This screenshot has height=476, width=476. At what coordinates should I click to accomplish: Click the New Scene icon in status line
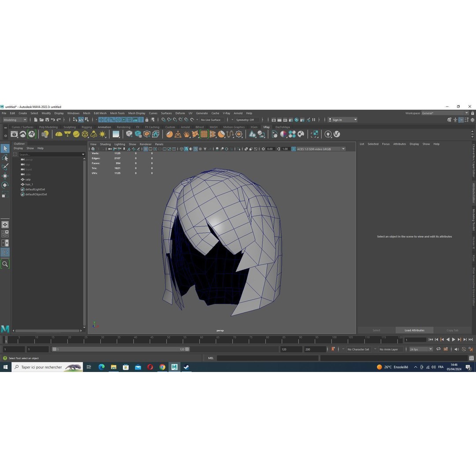click(x=36, y=119)
